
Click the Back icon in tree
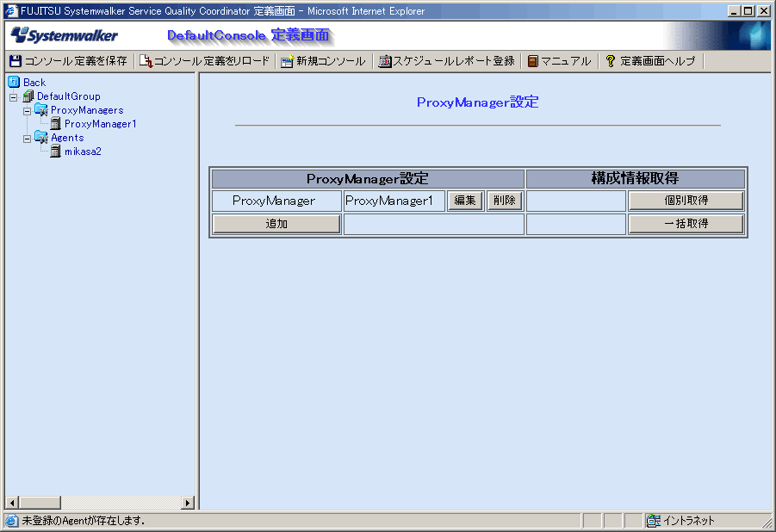14,82
